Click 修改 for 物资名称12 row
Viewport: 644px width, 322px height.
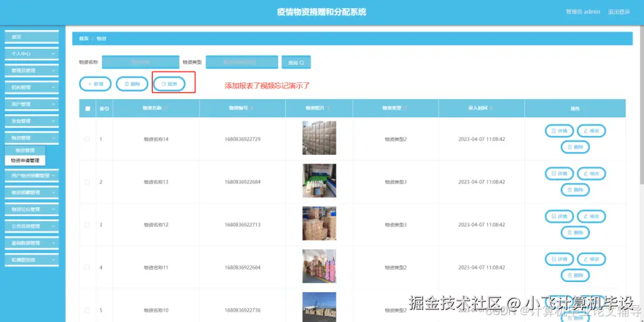tap(592, 217)
